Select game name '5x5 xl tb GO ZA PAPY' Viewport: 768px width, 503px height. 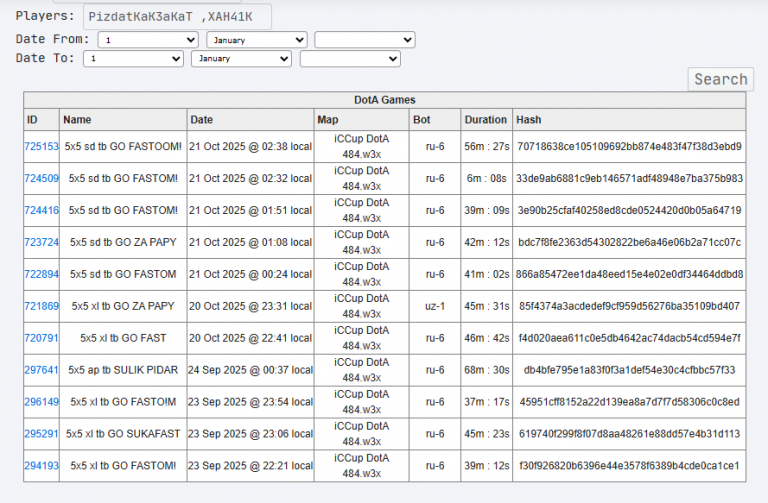click(123, 306)
